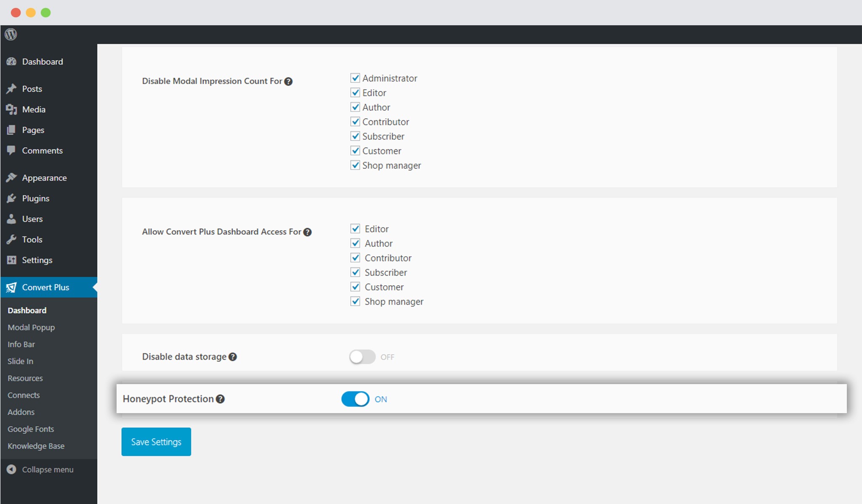Click the Users person icon

pos(11,219)
